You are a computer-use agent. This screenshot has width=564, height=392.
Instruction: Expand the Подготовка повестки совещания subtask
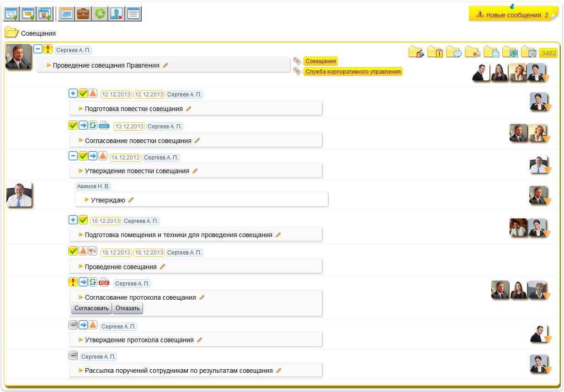point(73,94)
